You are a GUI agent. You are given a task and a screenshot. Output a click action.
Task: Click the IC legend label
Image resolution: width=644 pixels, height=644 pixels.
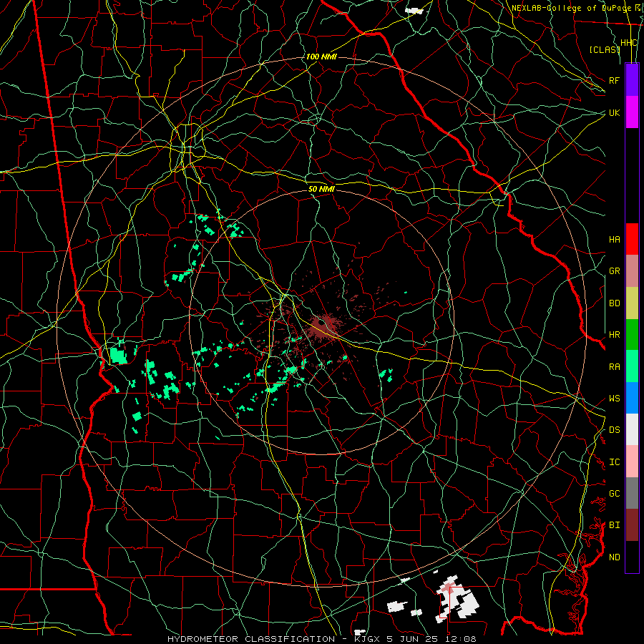(614, 462)
